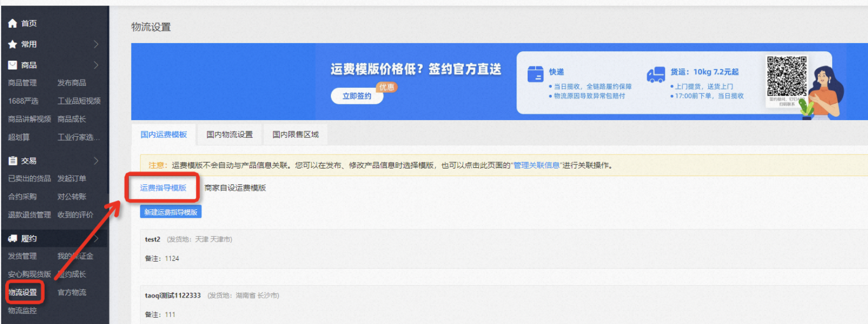
Task: Open 工业行家选 in sidebar
Action: tap(79, 137)
